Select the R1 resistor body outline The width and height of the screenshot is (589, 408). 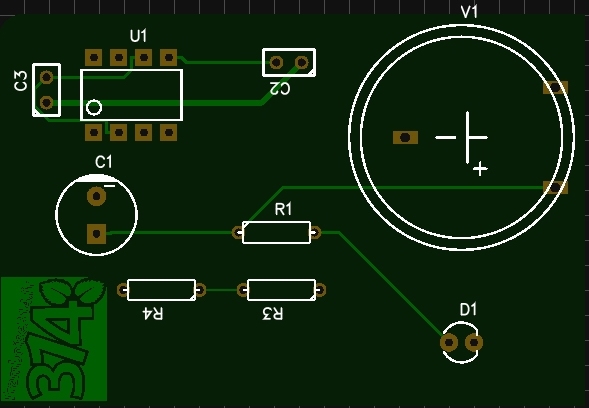276,233
